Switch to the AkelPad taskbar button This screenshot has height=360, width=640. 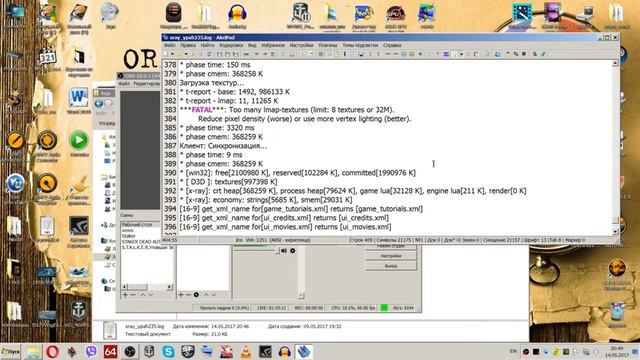304,352
